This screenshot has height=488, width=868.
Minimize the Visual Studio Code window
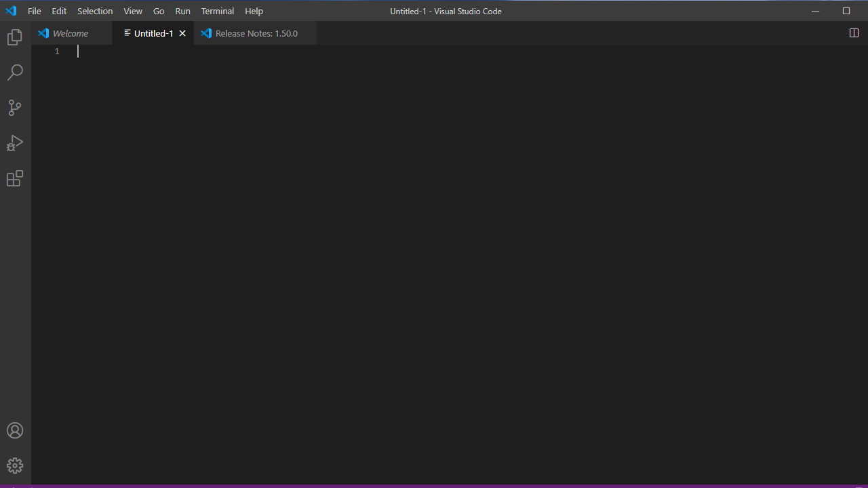816,11
